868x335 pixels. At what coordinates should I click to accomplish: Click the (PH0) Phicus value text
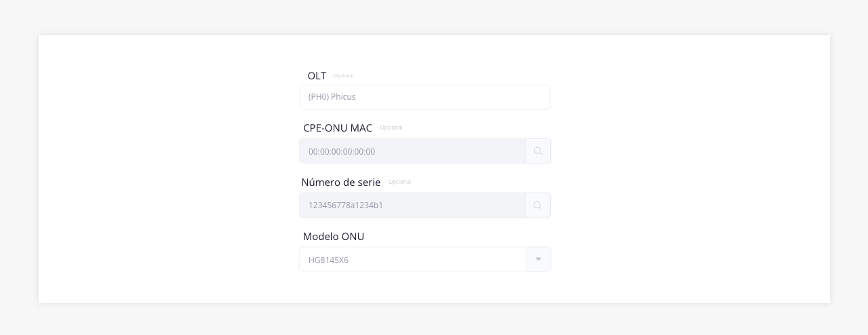(332, 97)
